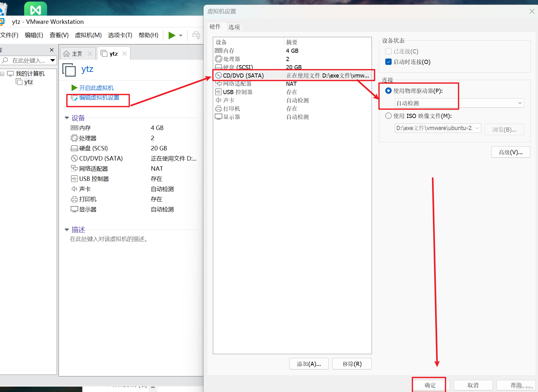
Task: Click the home icon on the 主页 tab
Action: click(66, 53)
